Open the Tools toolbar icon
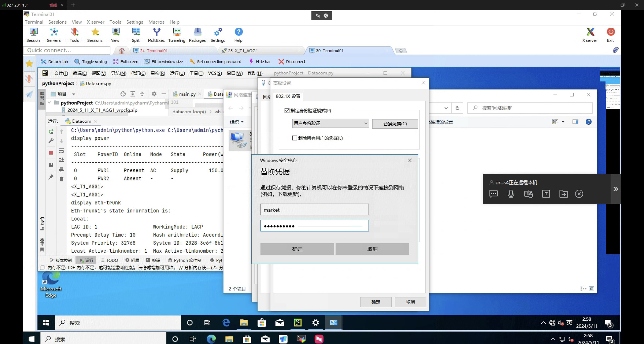The width and height of the screenshot is (644, 344). [x=74, y=35]
